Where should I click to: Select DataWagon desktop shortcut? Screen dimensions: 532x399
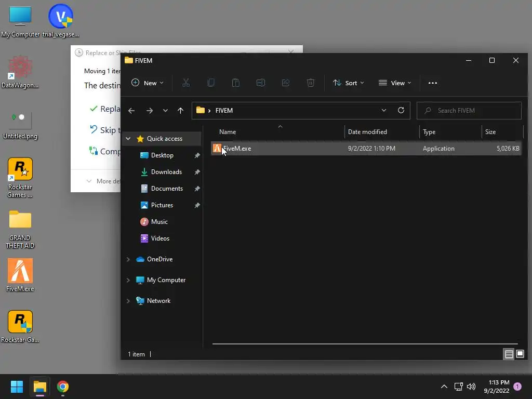coord(20,72)
